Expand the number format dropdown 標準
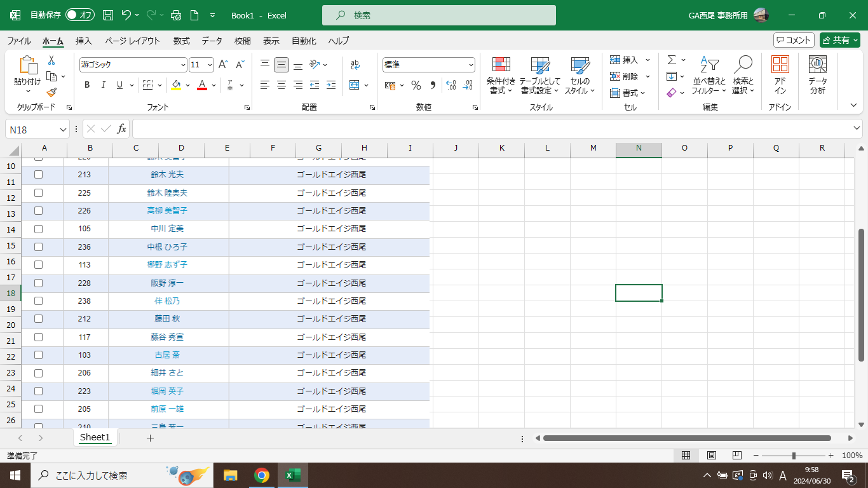The image size is (868, 488). coord(471,65)
